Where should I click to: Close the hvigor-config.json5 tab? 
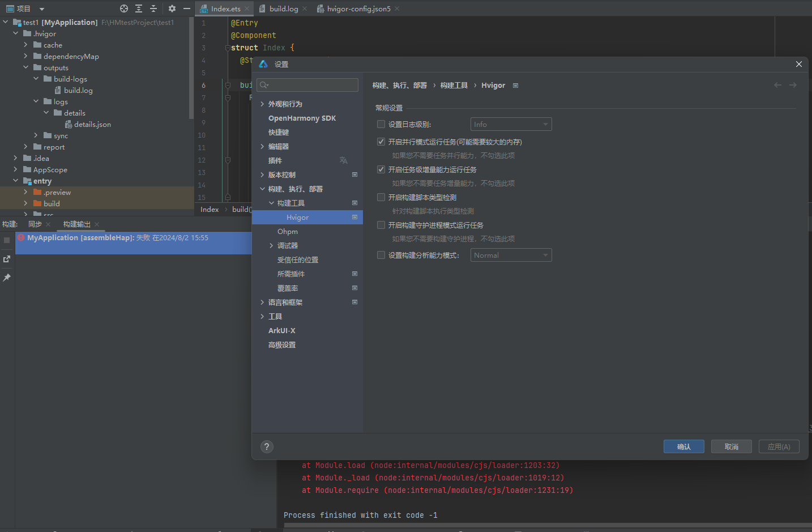(397, 8)
